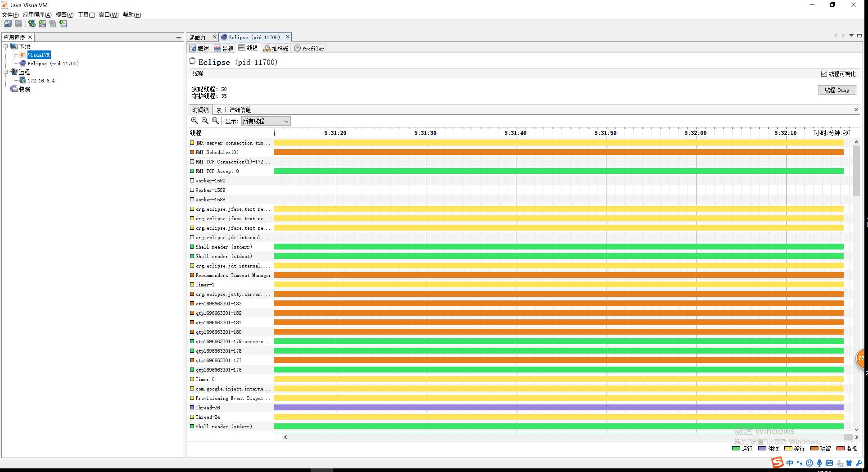Open the 线程 threads tab
Viewport: 868px width, 472px height.
(249, 48)
